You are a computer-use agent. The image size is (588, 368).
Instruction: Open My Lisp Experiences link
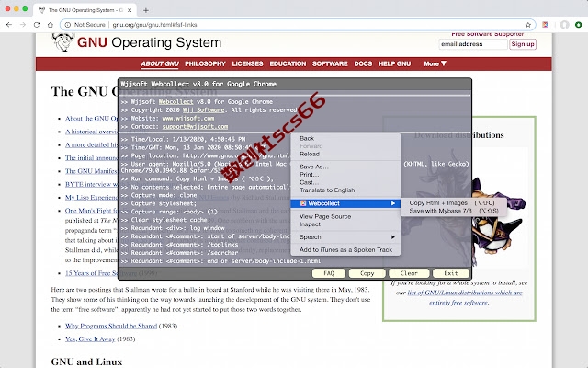(x=92, y=197)
